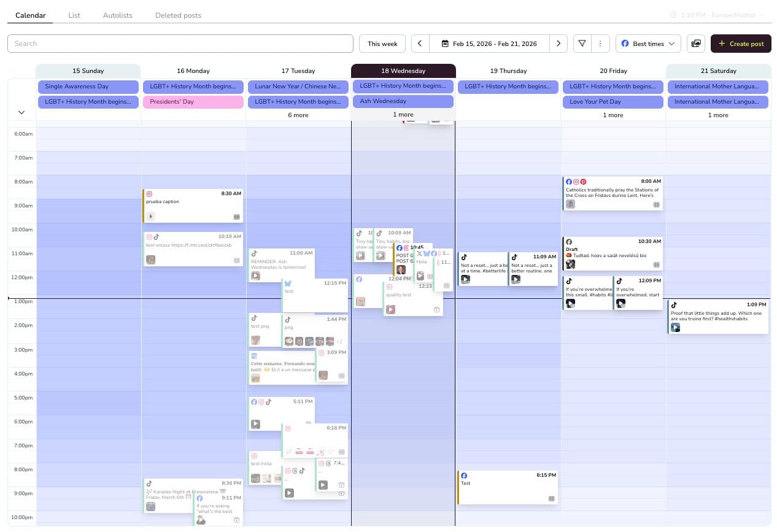Switch to the List tab
Viewport: 777px width, 532px height.
74,15
